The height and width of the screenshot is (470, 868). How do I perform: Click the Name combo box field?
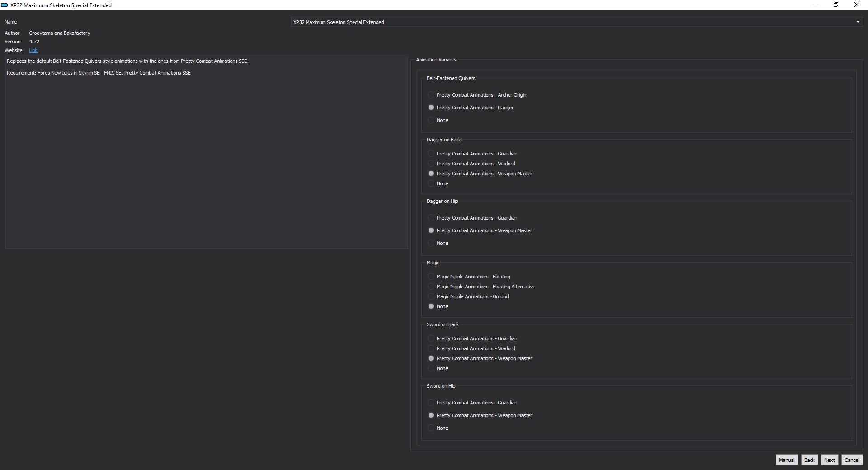click(577, 22)
